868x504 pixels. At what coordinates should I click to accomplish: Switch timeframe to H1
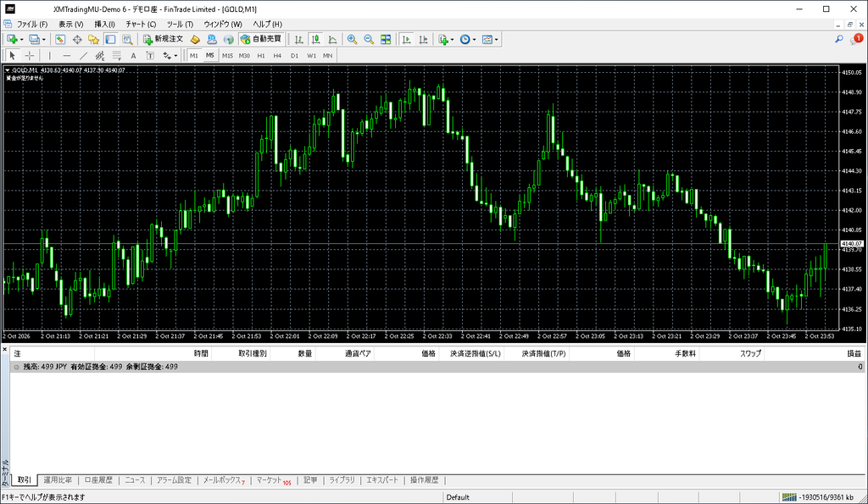[261, 55]
